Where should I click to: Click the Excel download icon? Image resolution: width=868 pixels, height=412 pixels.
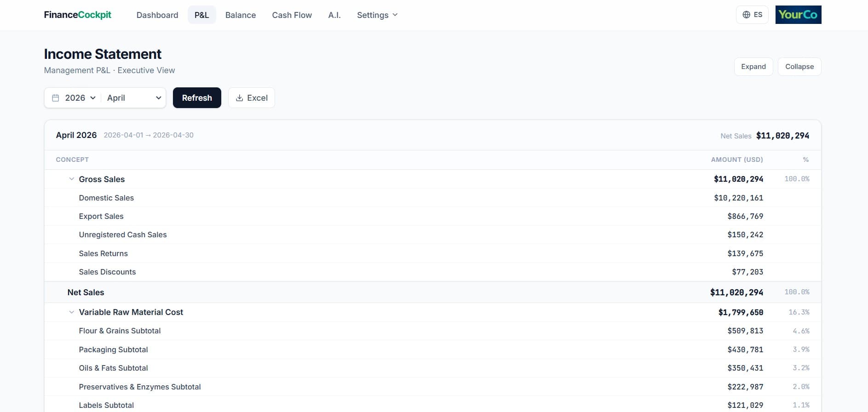click(x=239, y=98)
